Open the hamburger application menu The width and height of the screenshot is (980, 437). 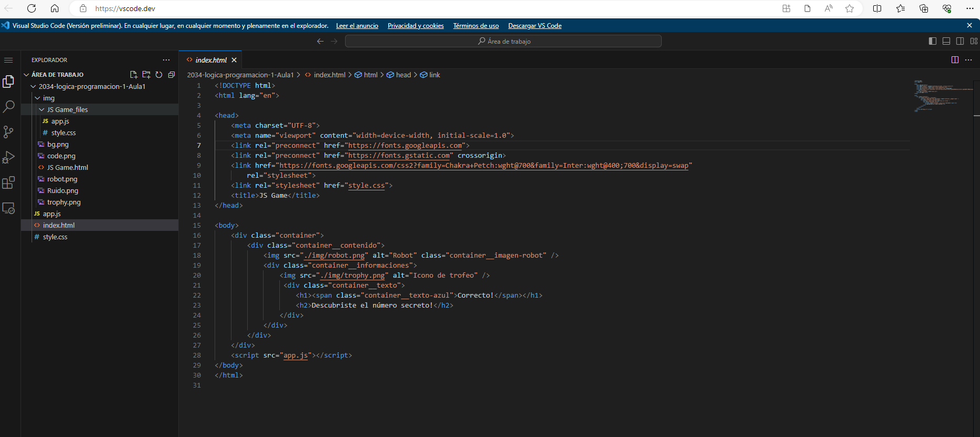[8, 60]
